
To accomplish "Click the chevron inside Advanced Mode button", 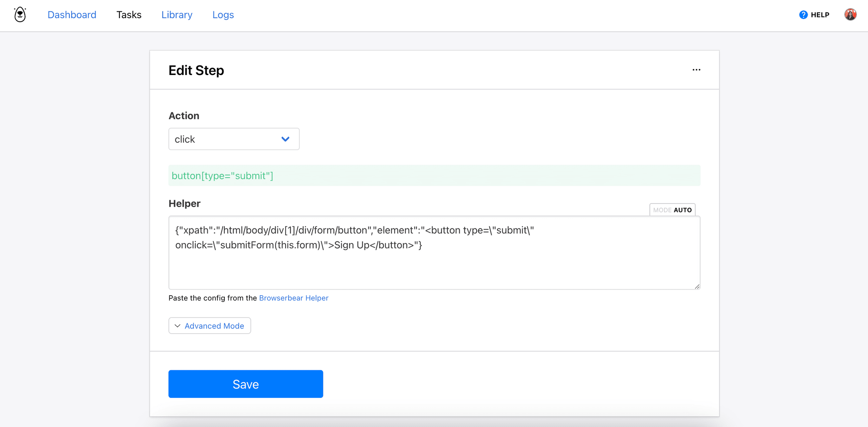I will (x=178, y=326).
